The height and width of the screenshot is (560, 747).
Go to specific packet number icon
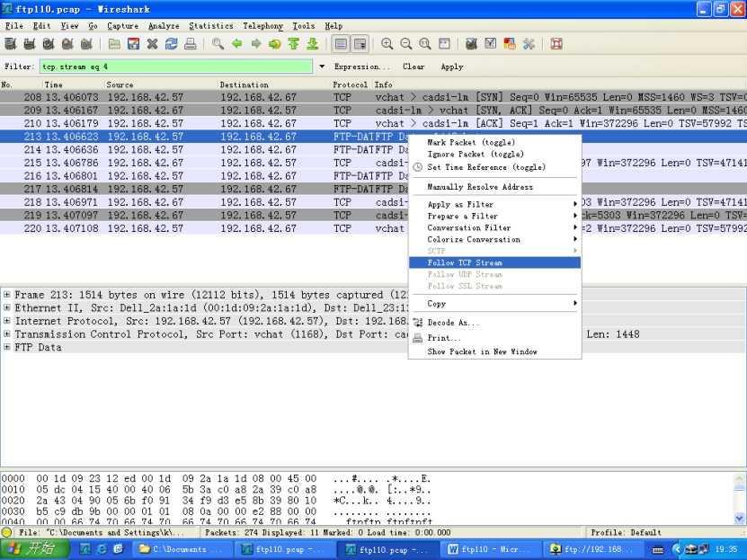(275, 44)
